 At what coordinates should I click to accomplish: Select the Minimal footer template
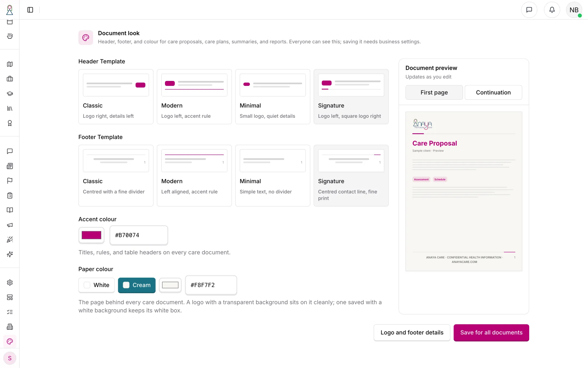[x=272, y=176]
